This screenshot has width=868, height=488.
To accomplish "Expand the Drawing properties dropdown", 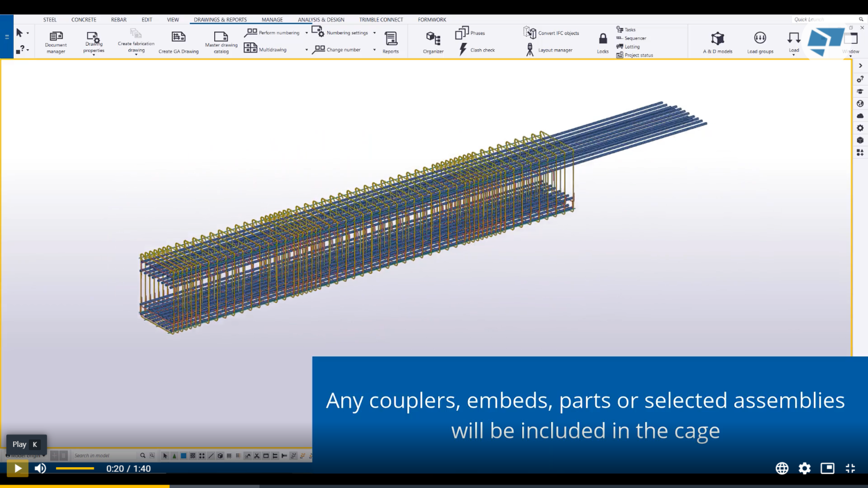I will [x=94, y=55].
